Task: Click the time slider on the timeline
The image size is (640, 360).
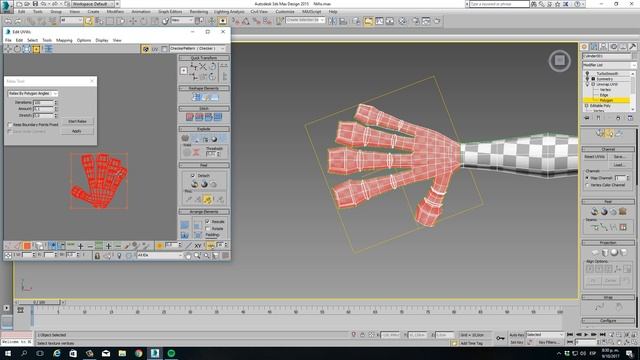Action: tap(40, 302)
